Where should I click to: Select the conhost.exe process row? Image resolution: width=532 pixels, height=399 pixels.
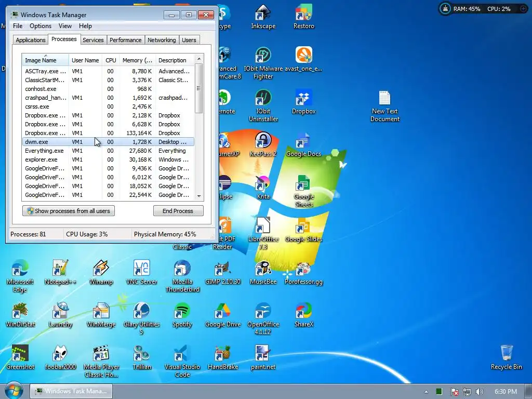pyautogui.click(x=108, y=89)
